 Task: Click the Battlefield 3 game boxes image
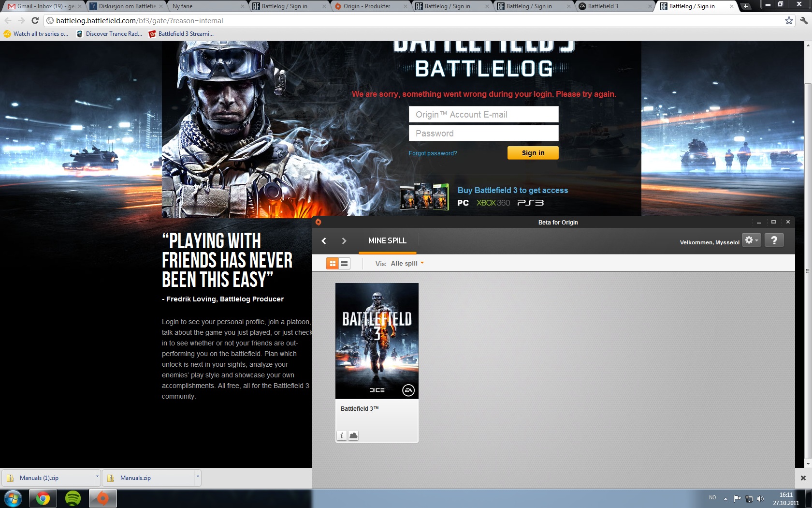point(424,196)
